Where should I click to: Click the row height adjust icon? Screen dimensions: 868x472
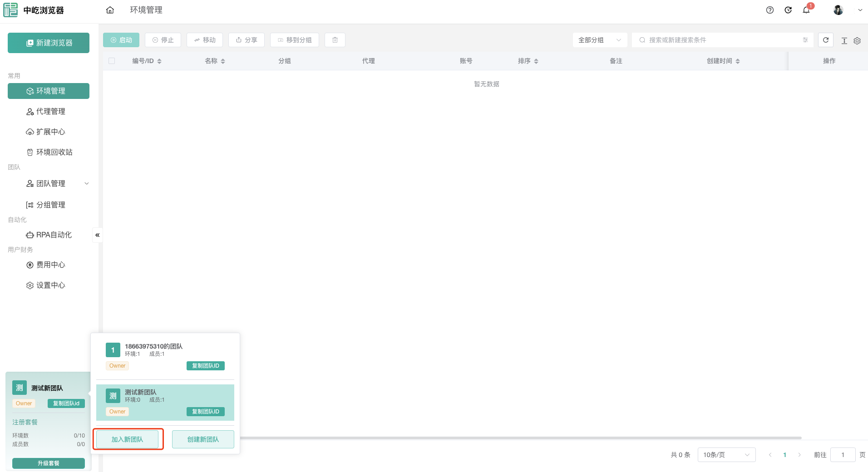click(x=844, y=41)
